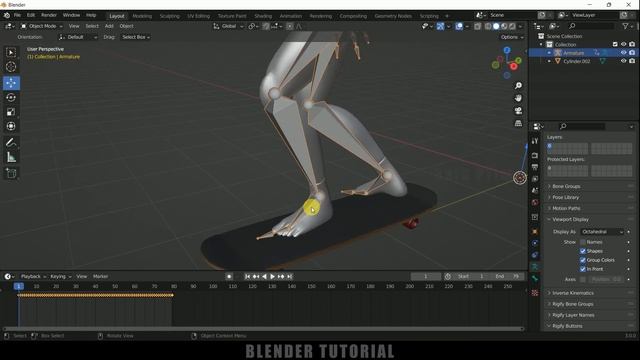Image resolution: width=640 pixels, height=360 pixels.
Task: Toggle the Group Colors checkbox
Action: pyautogui.click(x=583, y=260)
